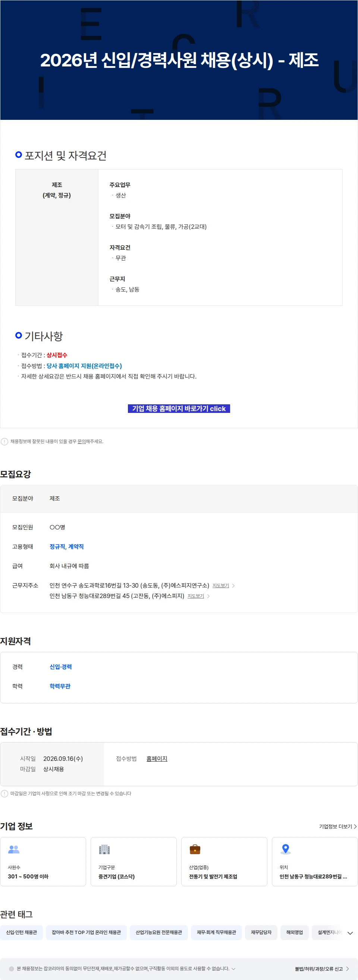The image size is (358, 980).
Task: Click the 모터 및 감속기 조립, 물류, 가공(2교대) text
Action: pos(161,227)
